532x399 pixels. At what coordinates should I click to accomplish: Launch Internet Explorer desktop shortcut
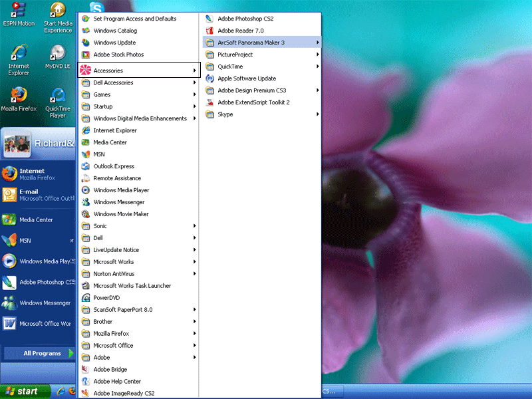click(19, 60)
